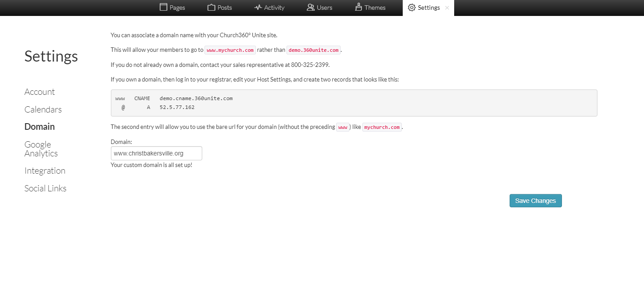The image size is (644, 299).
Task: Click the Settings gear icon
Action: pyautogui.click(x=412, y=8)
